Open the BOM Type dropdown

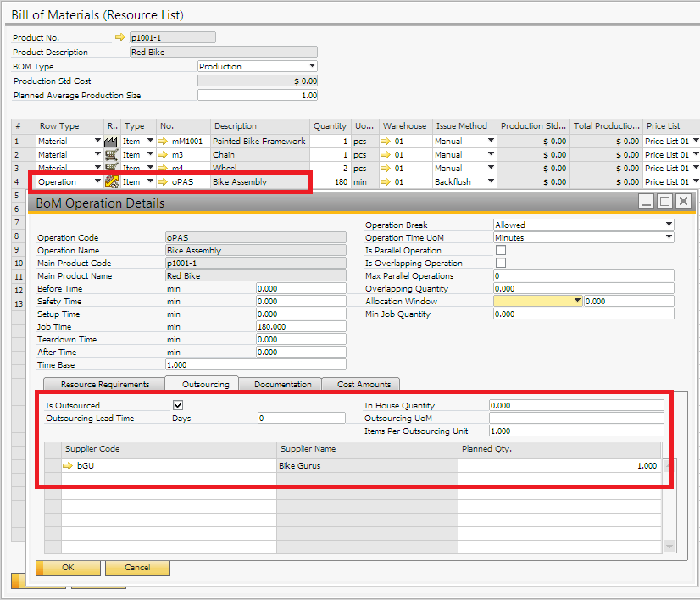(312, 66)
